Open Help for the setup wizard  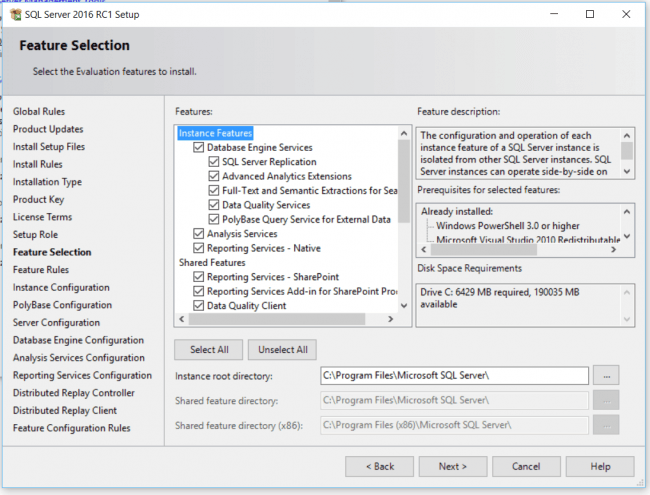[600, 466]
